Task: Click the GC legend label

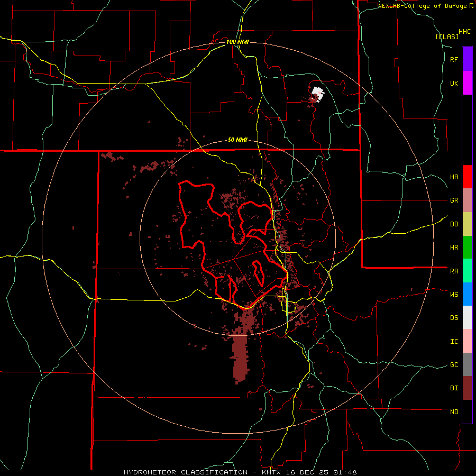Action: click(454, 364)
